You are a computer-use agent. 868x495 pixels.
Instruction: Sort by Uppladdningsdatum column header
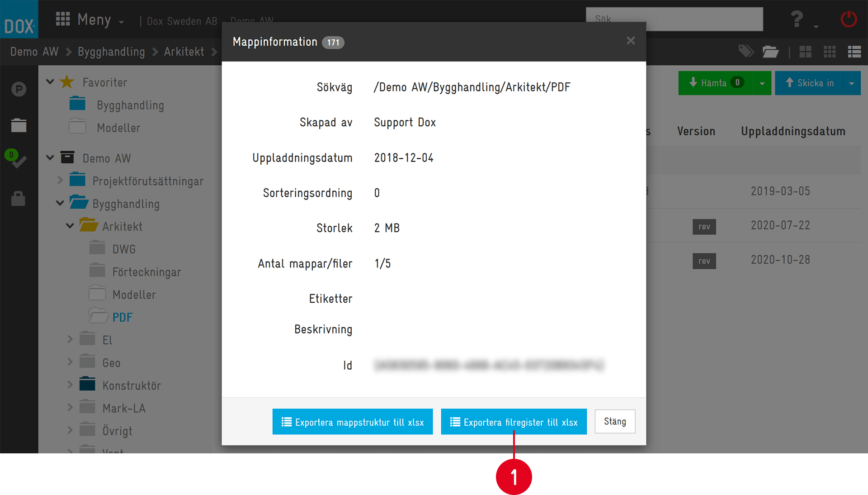coord(793,131)
